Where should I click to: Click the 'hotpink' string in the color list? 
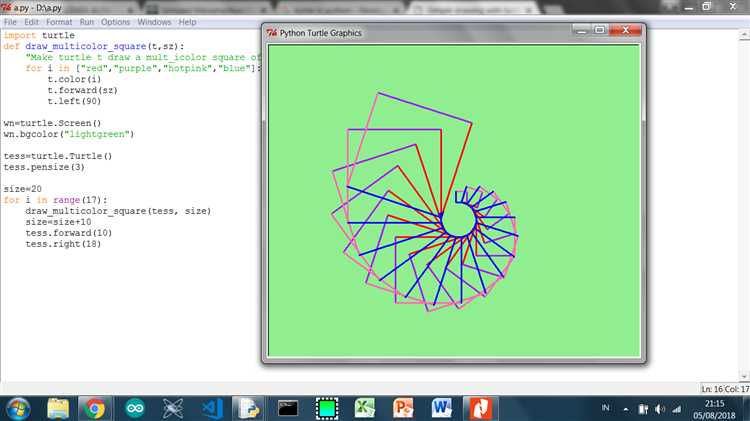point(188,68)
